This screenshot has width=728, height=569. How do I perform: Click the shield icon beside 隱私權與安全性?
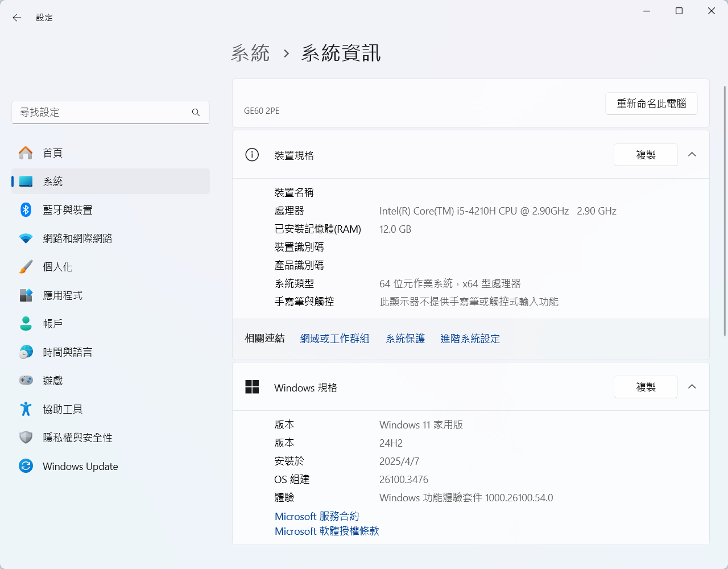26,438
